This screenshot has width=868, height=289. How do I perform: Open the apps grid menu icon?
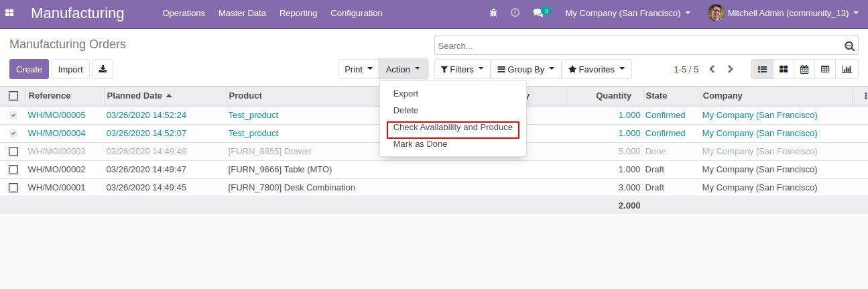click(9, 13)
